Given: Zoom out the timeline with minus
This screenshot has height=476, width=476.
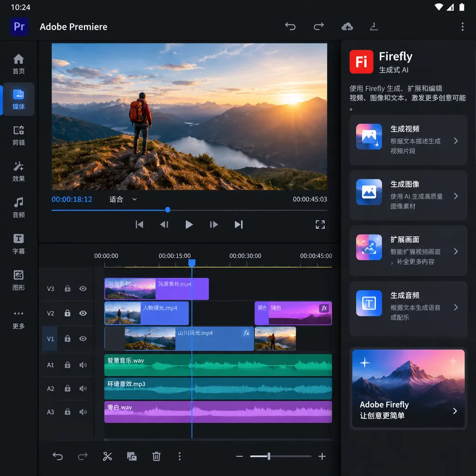Looking at the screenshot, I should [239, 456].
